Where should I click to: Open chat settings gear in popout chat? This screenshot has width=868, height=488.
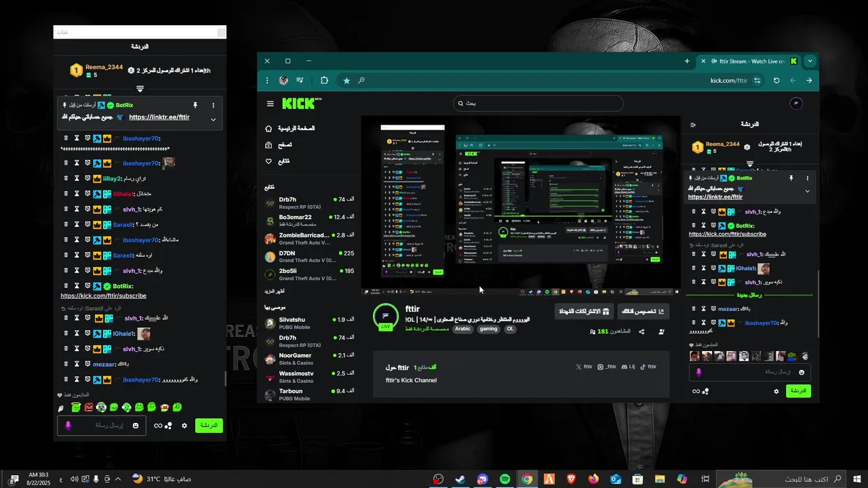(184, 426)
